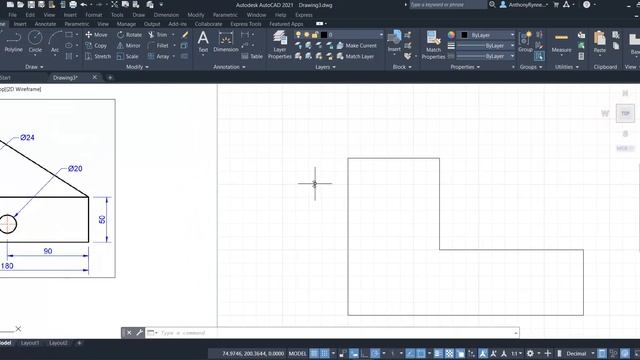
Task: Select the Arc drawing tool
Action: 55,42
